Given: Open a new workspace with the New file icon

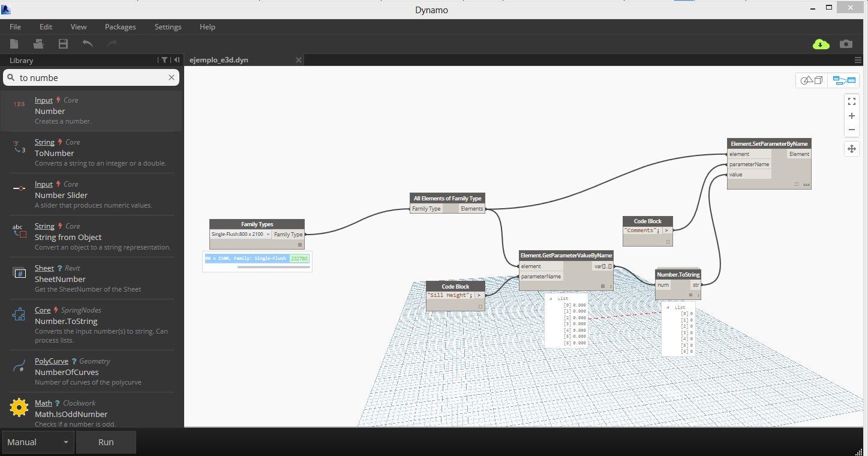Looking at the screenshot, I should pyautogui.click(x=14, y=43).
